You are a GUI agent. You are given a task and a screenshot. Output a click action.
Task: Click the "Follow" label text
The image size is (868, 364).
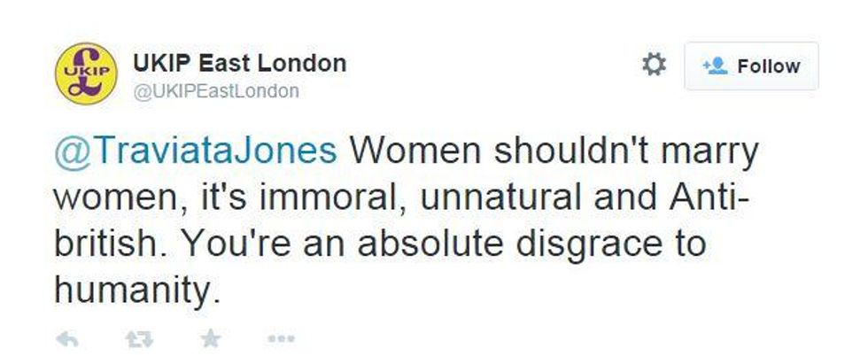[x=768, y=66]
